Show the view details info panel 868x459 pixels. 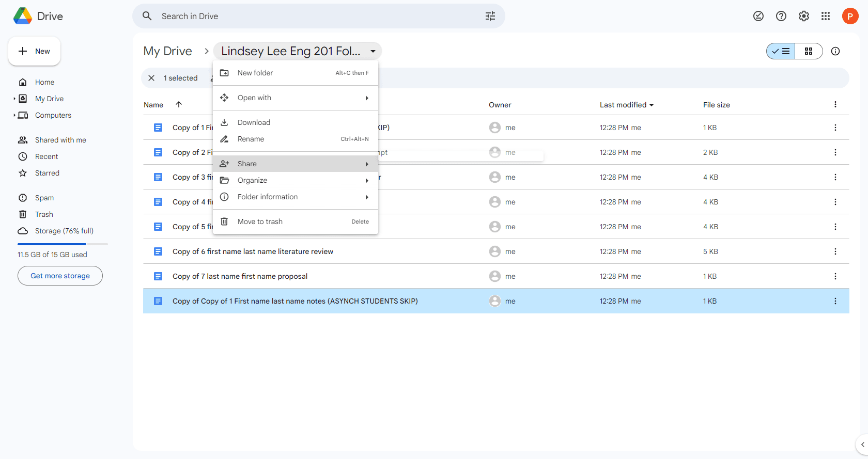(x=835, y=51)
